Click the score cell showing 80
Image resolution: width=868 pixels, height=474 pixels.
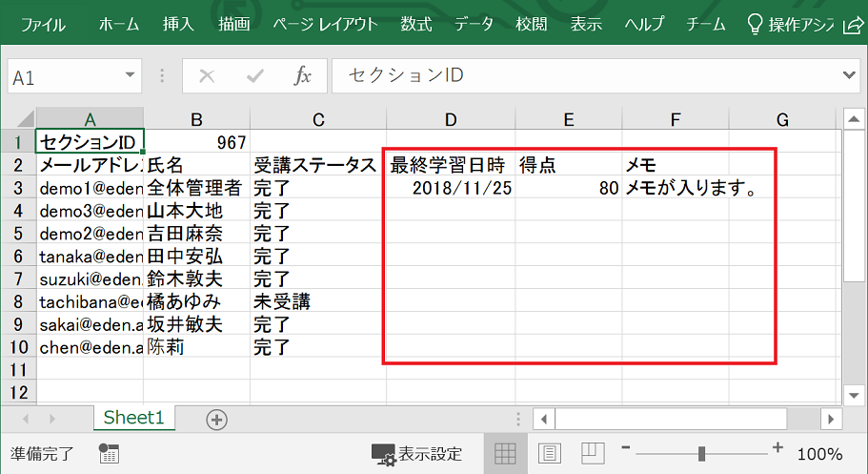[569, 187]
